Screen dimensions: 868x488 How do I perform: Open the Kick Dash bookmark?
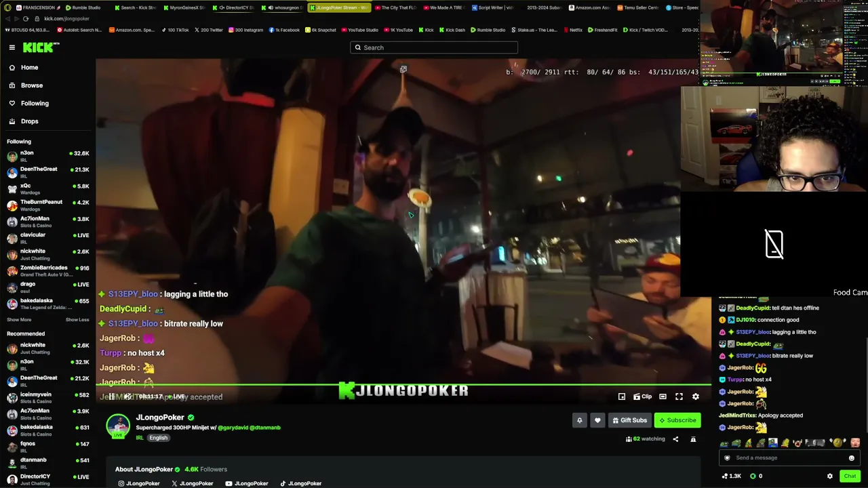tap(452, 30)
